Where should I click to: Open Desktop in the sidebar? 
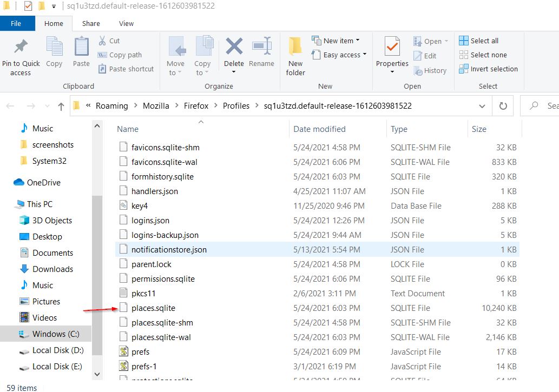41,237
